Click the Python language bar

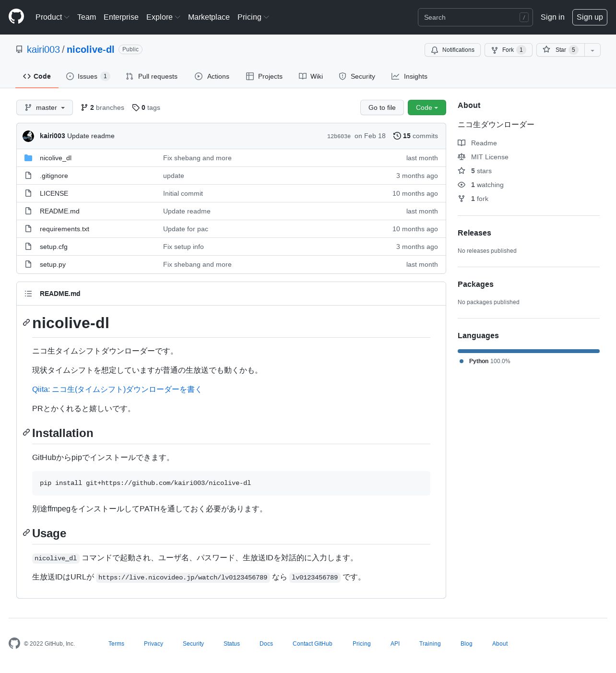[529, 351]
